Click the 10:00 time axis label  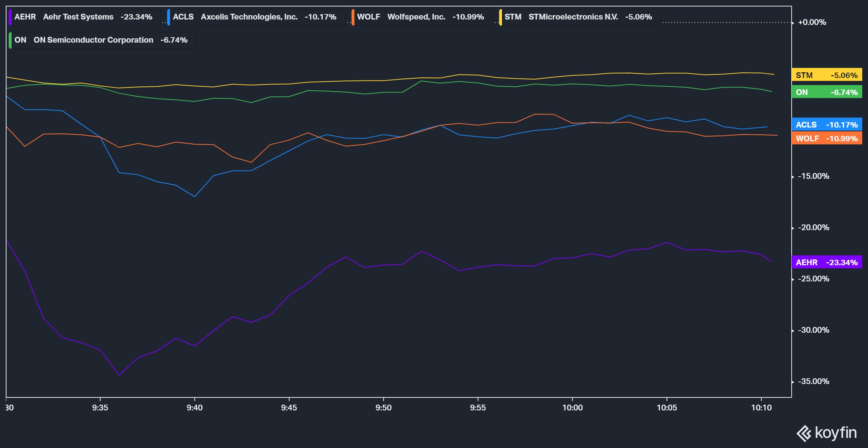click(x=573, y=408)
